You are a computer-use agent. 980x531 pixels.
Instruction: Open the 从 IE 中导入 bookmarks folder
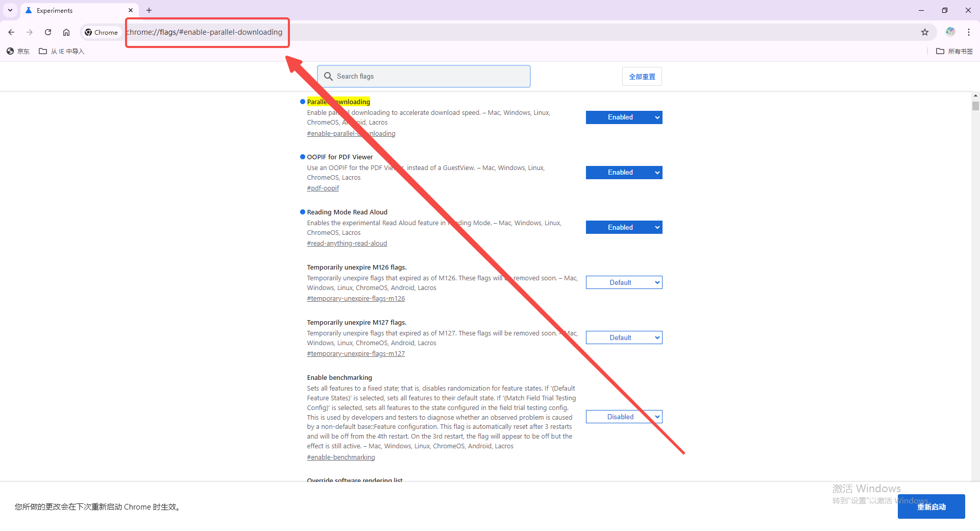coord(62,51)
